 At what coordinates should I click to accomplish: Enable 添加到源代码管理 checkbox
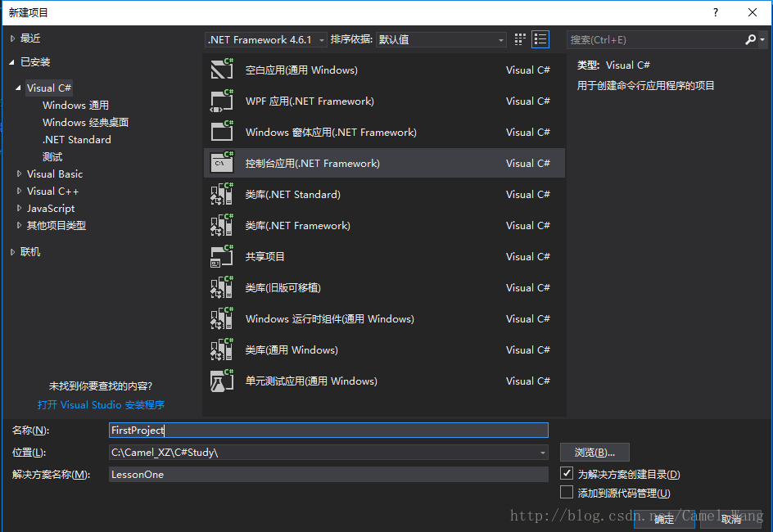tap(567, 492)
